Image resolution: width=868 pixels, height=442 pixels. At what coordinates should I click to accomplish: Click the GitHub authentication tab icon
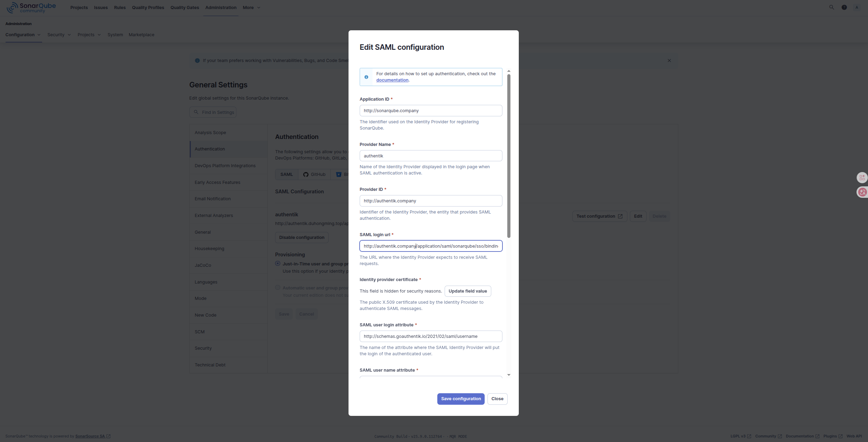(306, 175)
